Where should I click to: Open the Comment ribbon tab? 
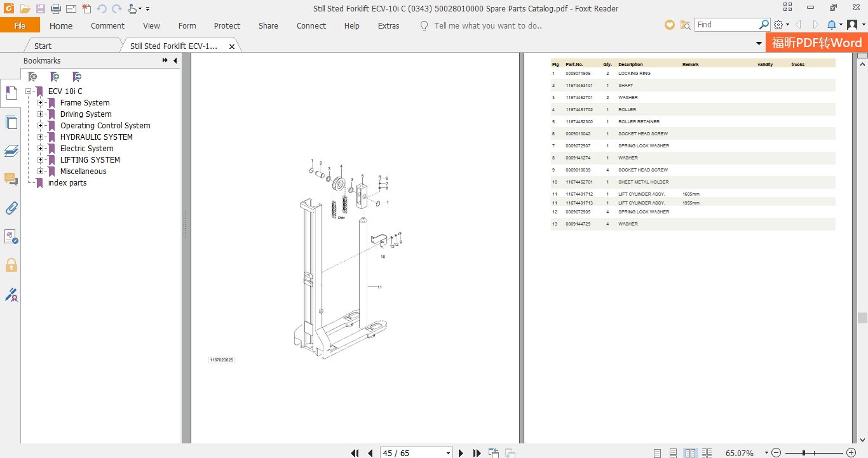coord(107,26)
